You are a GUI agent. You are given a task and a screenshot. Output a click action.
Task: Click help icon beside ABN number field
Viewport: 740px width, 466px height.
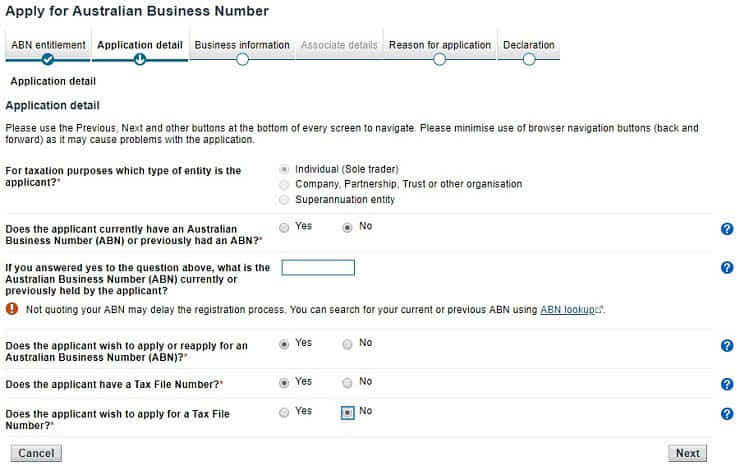(x=727, y=267)
